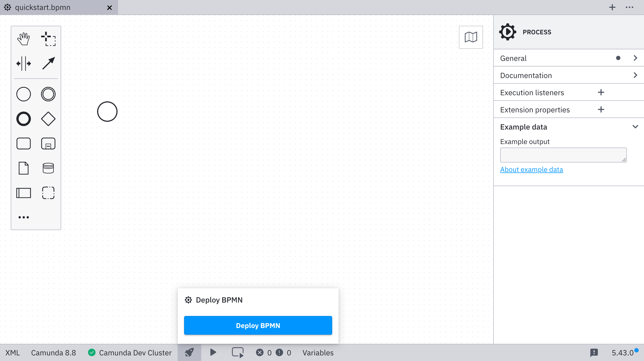644x361 pixels.
Task: Toggle the deploy rocket icon
Action: (x=189, y=352)
